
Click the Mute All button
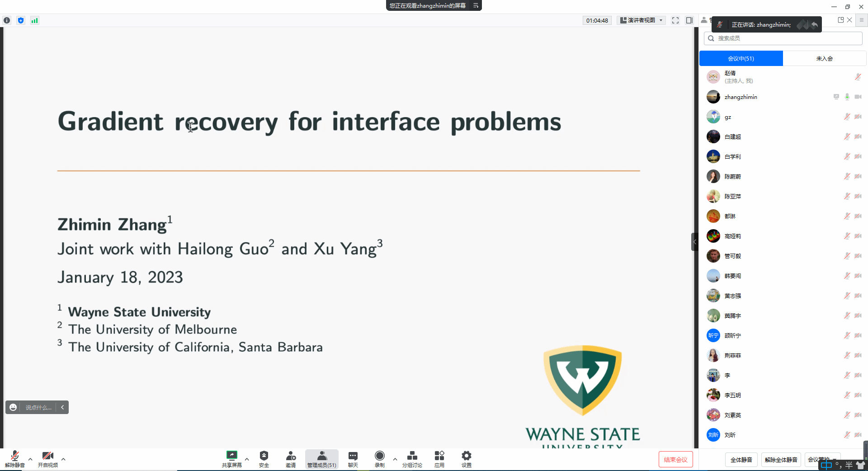pyautogui.click(x=741, y=460)
